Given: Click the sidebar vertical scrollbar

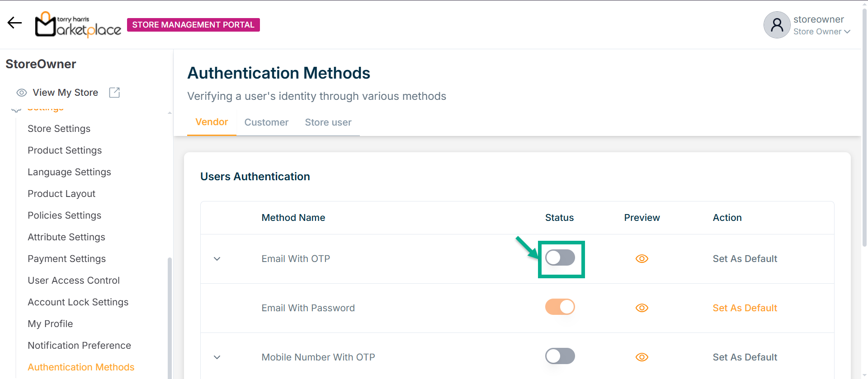Looking at the screenshot, I should pos(170,316).
